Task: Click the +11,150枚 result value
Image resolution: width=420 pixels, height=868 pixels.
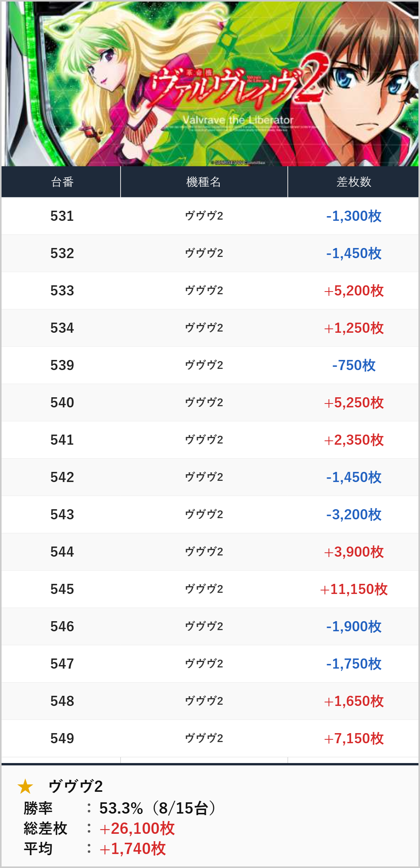Action: 353,589
